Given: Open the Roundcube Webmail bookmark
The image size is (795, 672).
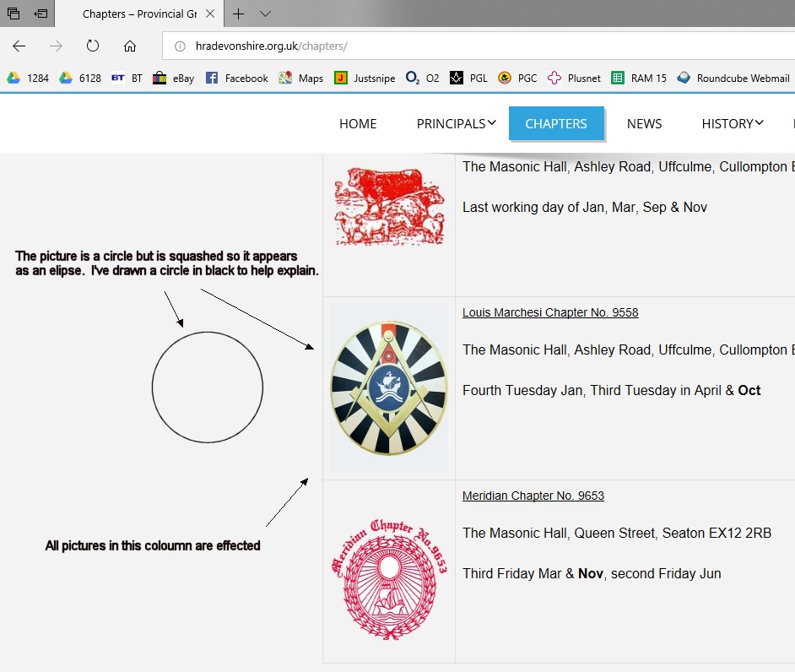Looking at the screenshot, I should tap(733, 78).
